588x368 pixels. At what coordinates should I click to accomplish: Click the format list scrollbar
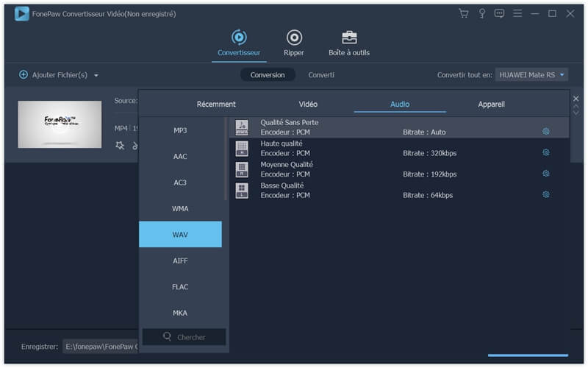click(x=226, y=159)
